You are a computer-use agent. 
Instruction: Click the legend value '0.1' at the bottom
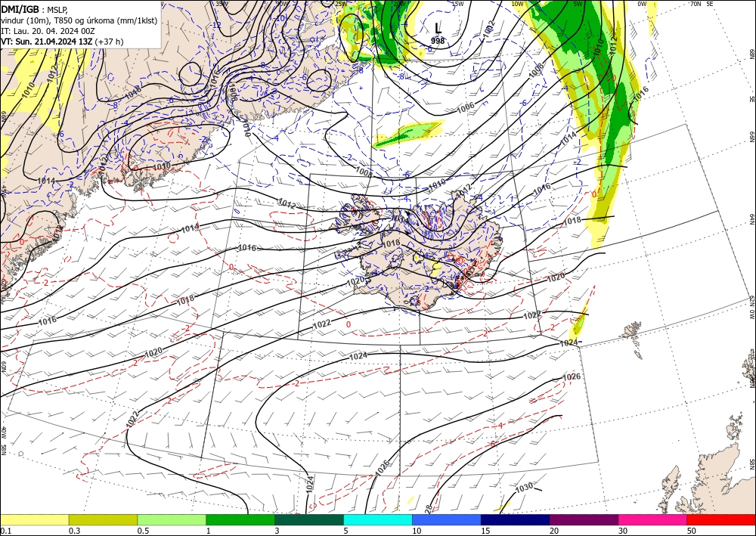5,531
